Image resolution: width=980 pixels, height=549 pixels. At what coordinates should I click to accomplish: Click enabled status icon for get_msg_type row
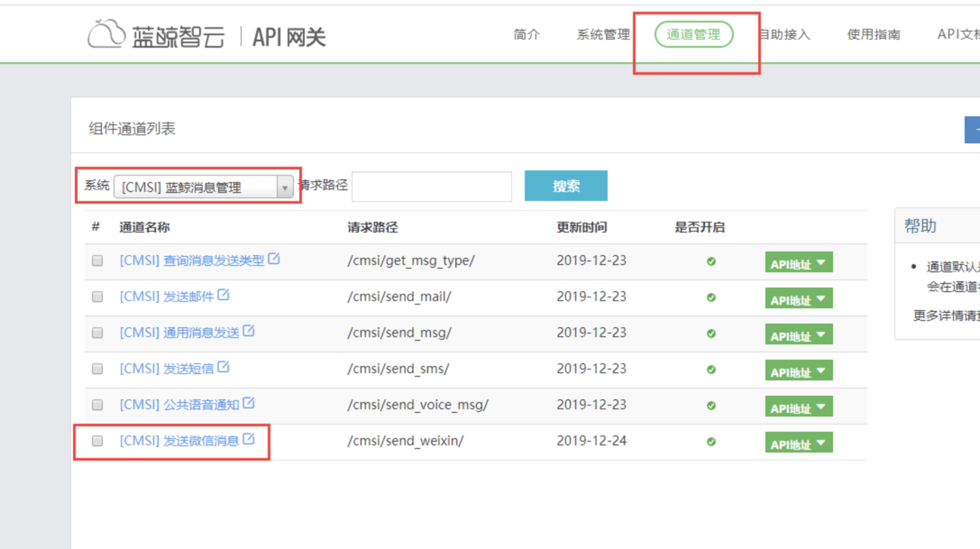(x=711, y=261)
